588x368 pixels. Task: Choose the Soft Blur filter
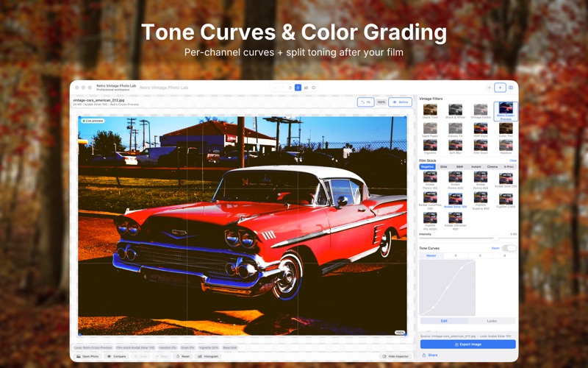455,146
